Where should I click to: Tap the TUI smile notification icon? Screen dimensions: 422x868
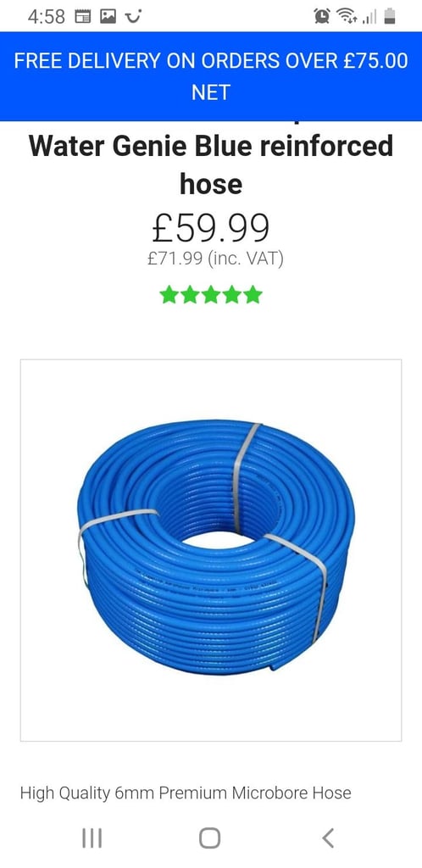tap(133, 16)
